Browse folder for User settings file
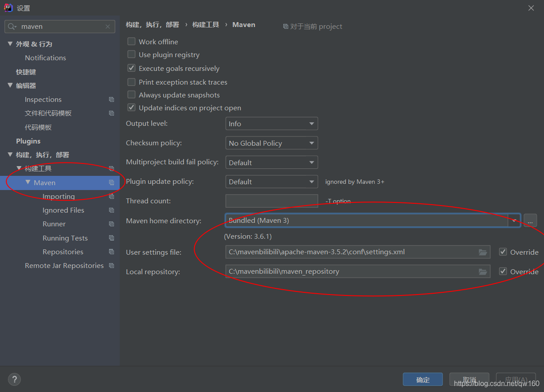Viewport: 544px width, 392px height. click(x=483, y=252)
